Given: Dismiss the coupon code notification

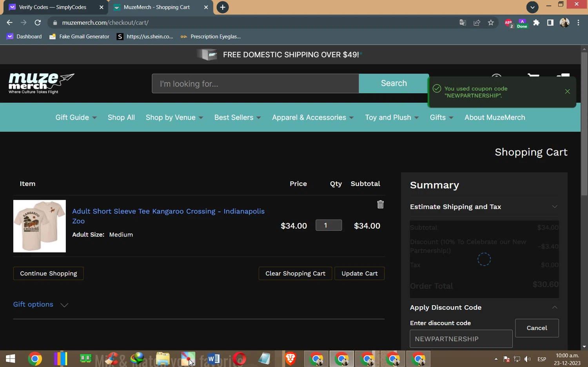Looking at the screenshot, I should (567, 91).
